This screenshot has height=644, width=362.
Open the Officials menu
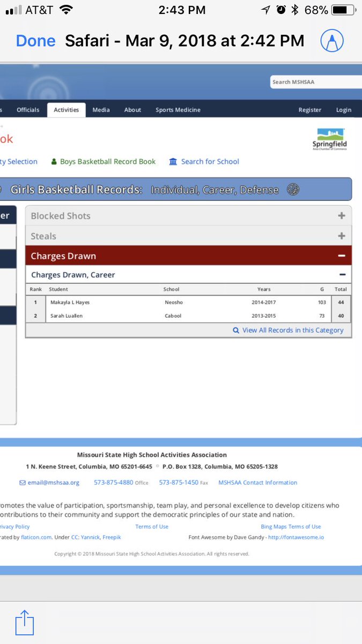click(28, 109)
